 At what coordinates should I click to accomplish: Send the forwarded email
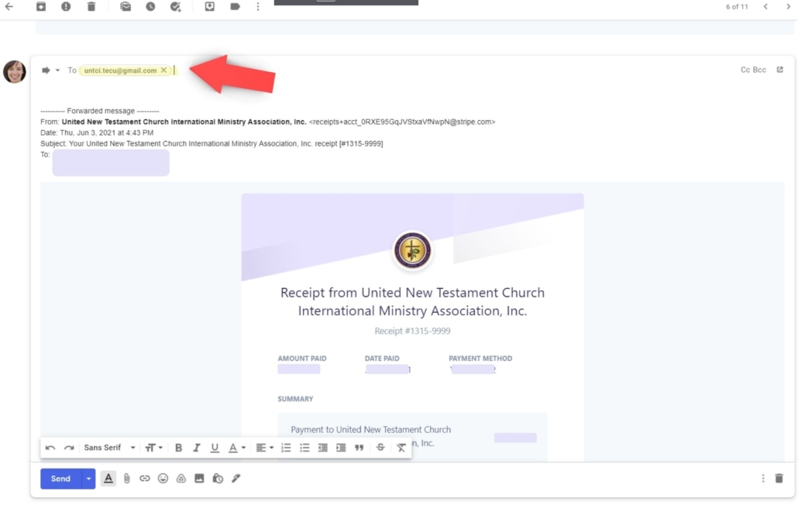pyautogui.click(x=60, y=479)
